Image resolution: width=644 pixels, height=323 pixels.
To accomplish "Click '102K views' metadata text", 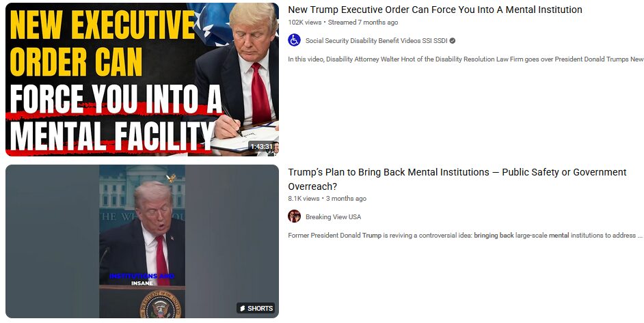I will tap(305, 22).
